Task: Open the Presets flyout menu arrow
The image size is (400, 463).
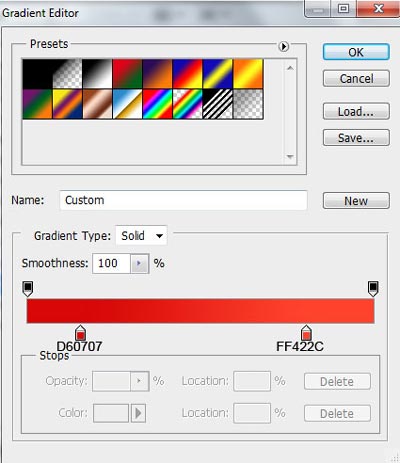Action: point(283,46)
